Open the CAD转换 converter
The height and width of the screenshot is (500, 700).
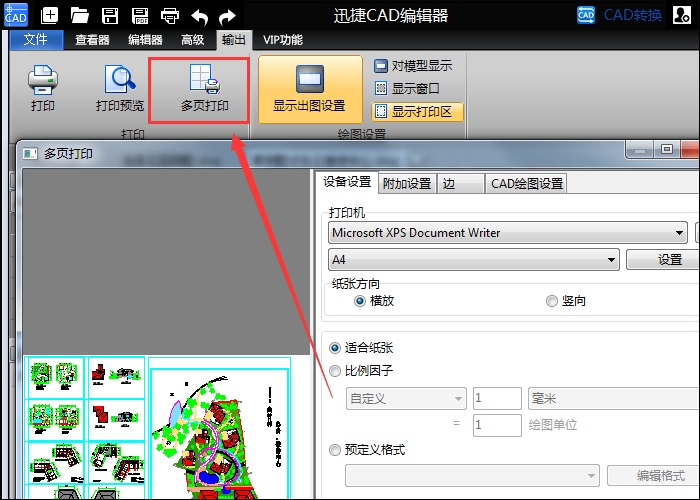pyautogui.click(x=619, y=15)
